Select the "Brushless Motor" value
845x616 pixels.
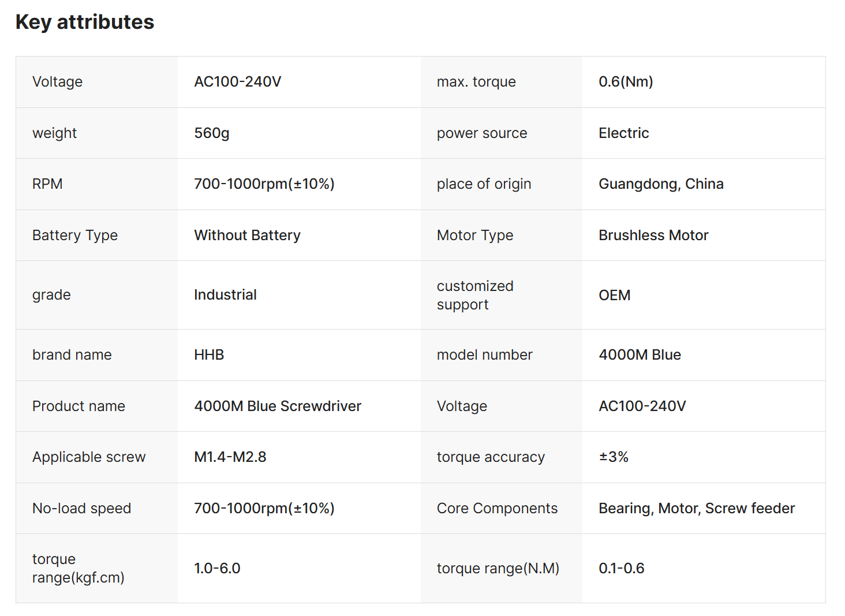click(653, 236)
